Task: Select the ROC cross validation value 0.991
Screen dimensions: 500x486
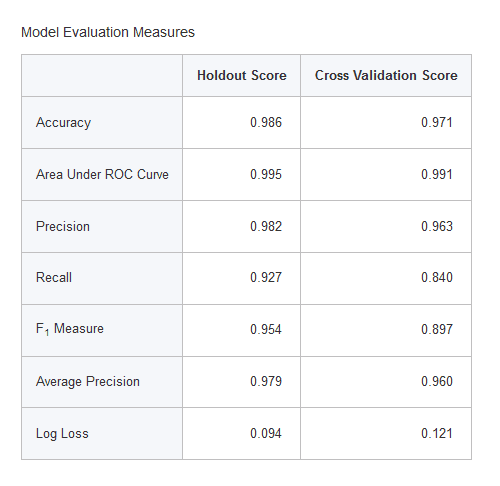Action: [x=437, y=174]
